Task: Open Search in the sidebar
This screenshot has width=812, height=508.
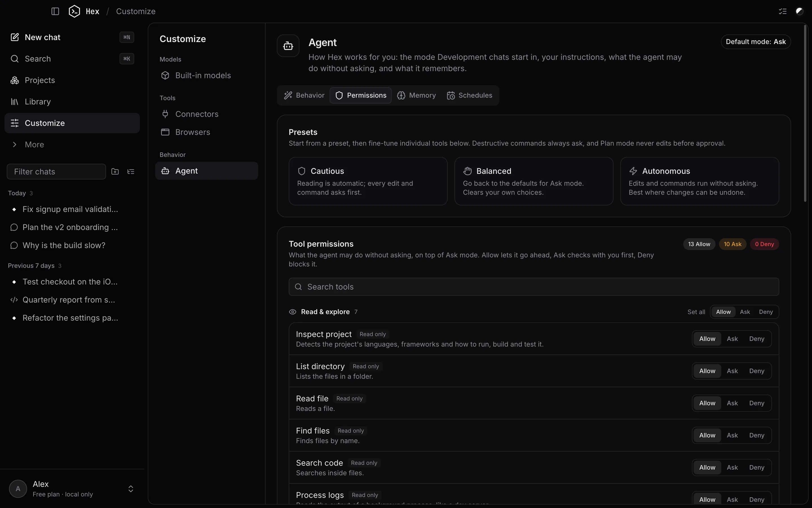Action: click(x=72, y=59)
